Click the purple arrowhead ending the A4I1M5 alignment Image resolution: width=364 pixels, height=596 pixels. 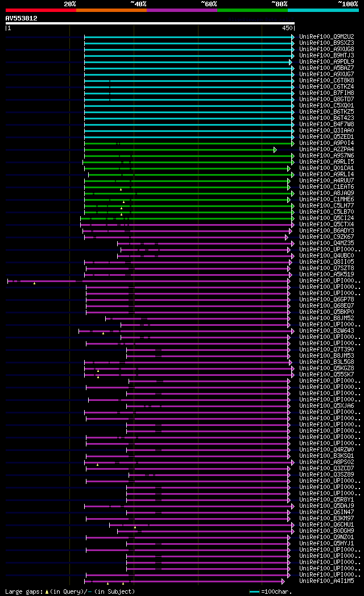point(283,581)
